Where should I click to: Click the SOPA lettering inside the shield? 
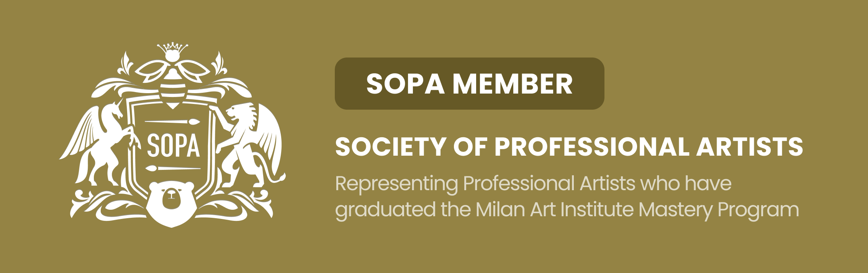[x=174, y=145]
